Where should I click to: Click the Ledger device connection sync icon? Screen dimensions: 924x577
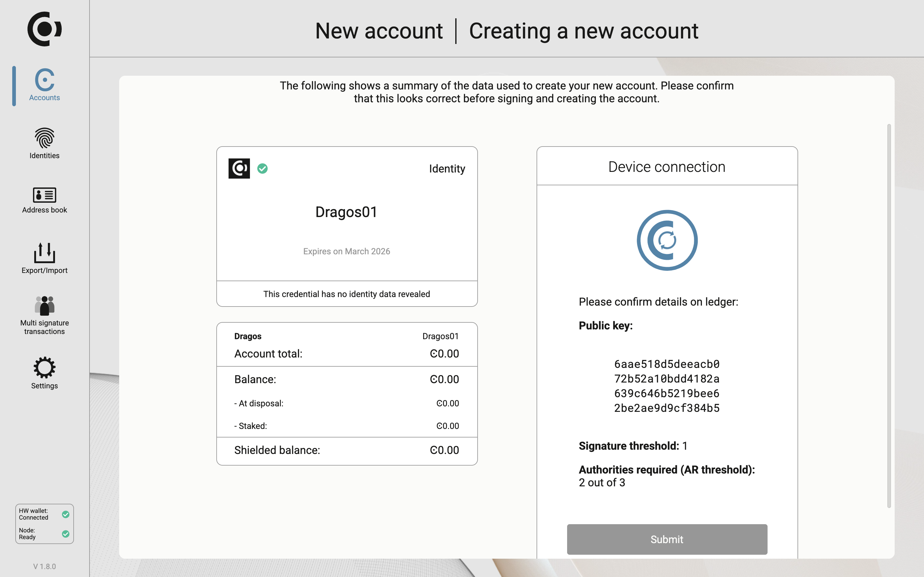click(667, 241)
